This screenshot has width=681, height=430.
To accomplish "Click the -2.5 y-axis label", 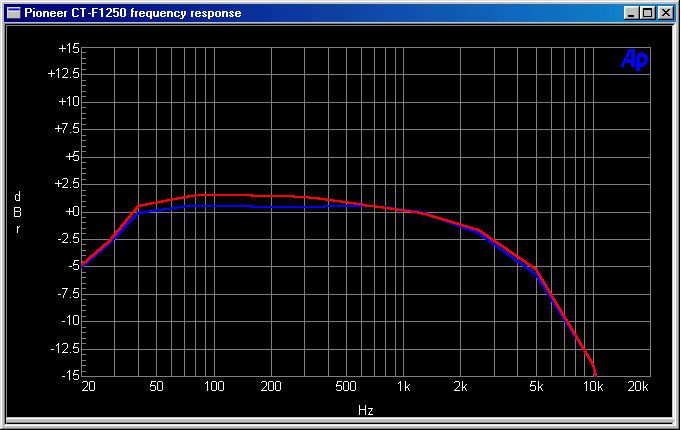I will 69,238.
